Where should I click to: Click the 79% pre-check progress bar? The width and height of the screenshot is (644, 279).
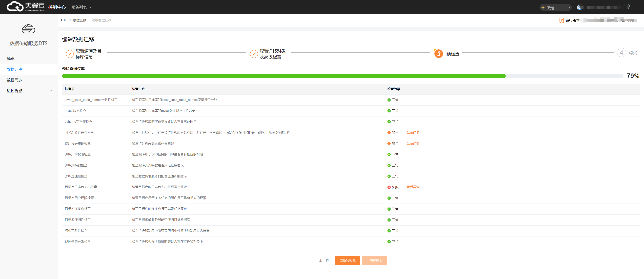pyautogui.click(x=343, y=76)
